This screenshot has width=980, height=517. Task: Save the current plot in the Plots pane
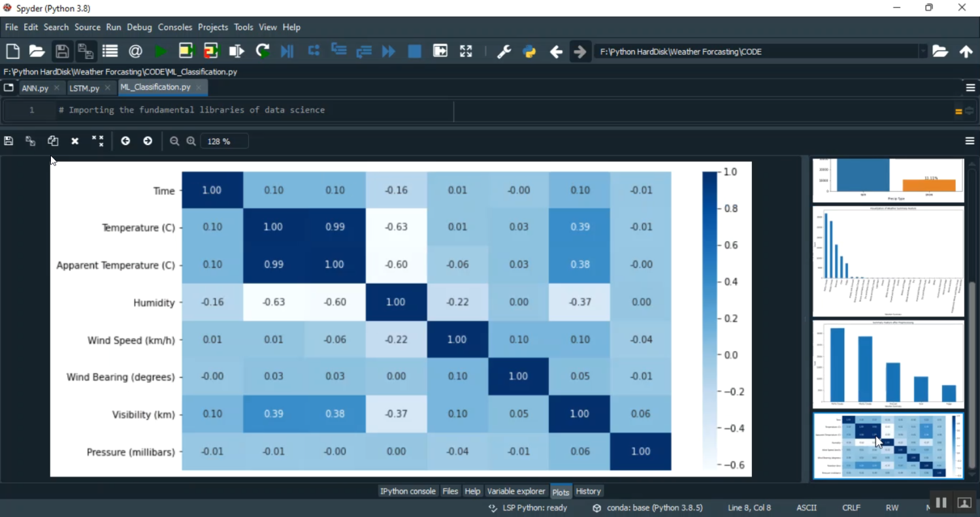point(8,141)
